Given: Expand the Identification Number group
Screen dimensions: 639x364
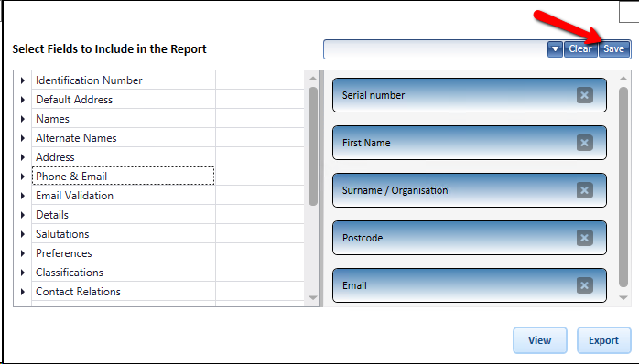Looking at the screenshot, I should coord(23,80).
